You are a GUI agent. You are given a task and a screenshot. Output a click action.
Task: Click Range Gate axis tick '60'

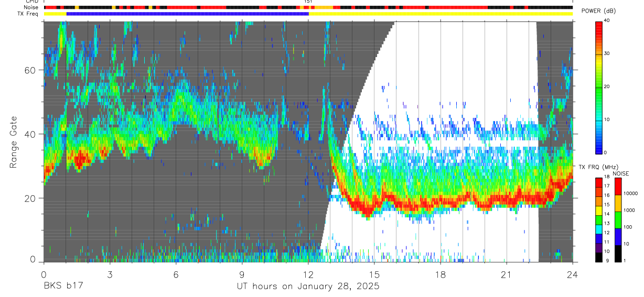tap(30, 70)
